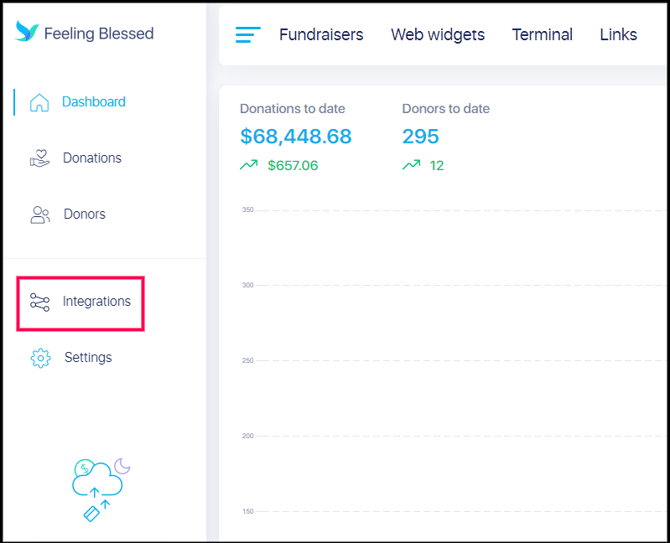670x543 pixels.
Task: Open Integrations in the sidebar
Action: click(x=97, y=301)
